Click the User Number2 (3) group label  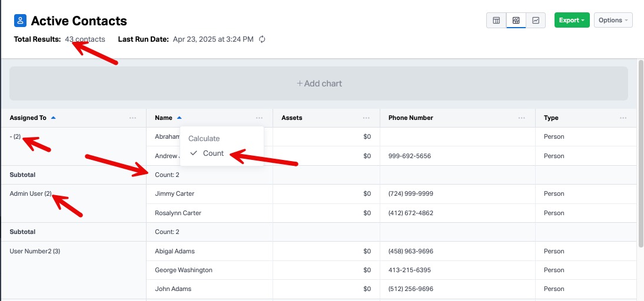35,251
